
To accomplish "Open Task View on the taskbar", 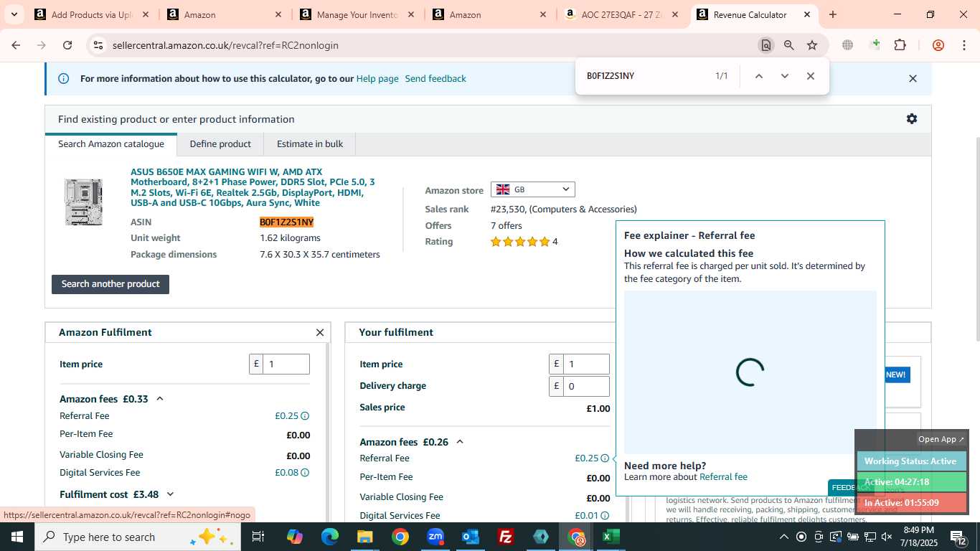I will coord(258,537).
